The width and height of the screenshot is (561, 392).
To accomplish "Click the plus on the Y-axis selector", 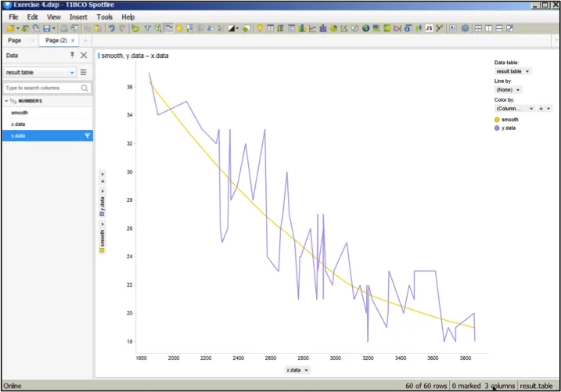I will [x=102, y=182].
